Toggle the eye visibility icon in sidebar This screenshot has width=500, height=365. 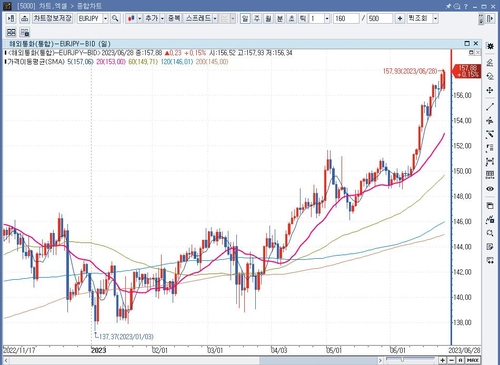[490, 189]
